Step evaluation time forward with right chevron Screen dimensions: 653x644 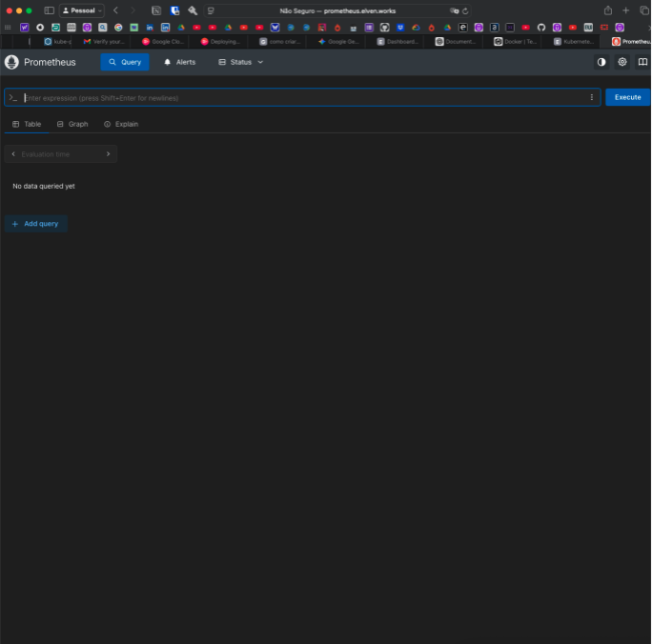coord(108,153)
